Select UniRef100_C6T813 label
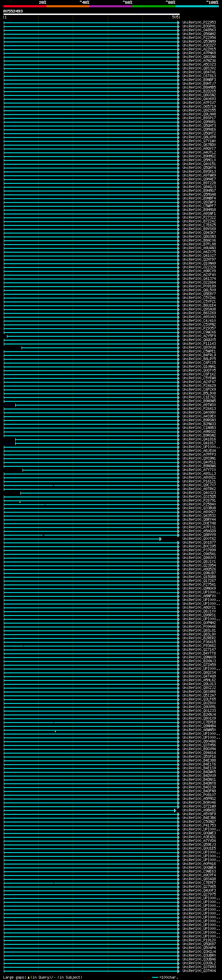Viewport: 222px width, 980px height. tap(199, 76)
